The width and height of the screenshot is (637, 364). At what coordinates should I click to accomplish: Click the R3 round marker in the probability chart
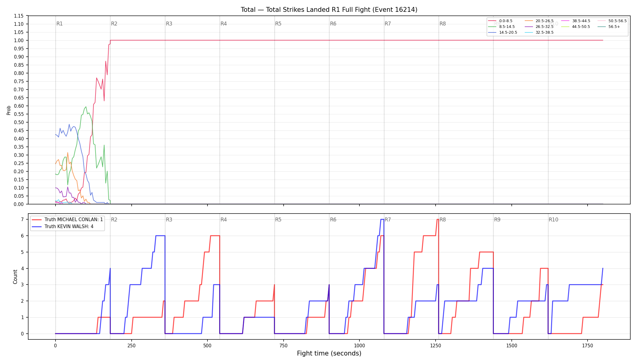169,24
